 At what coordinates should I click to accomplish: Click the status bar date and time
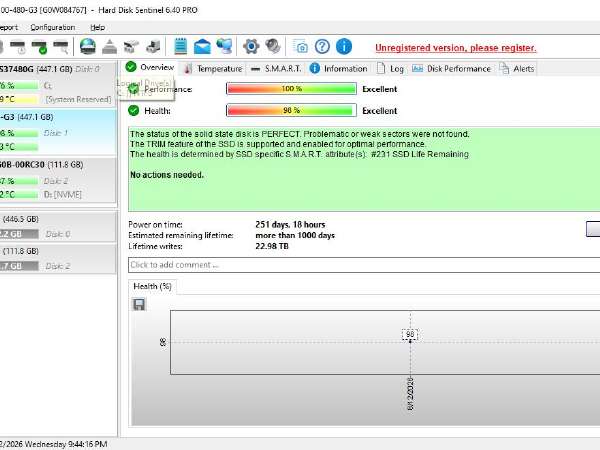click(54, 444)
